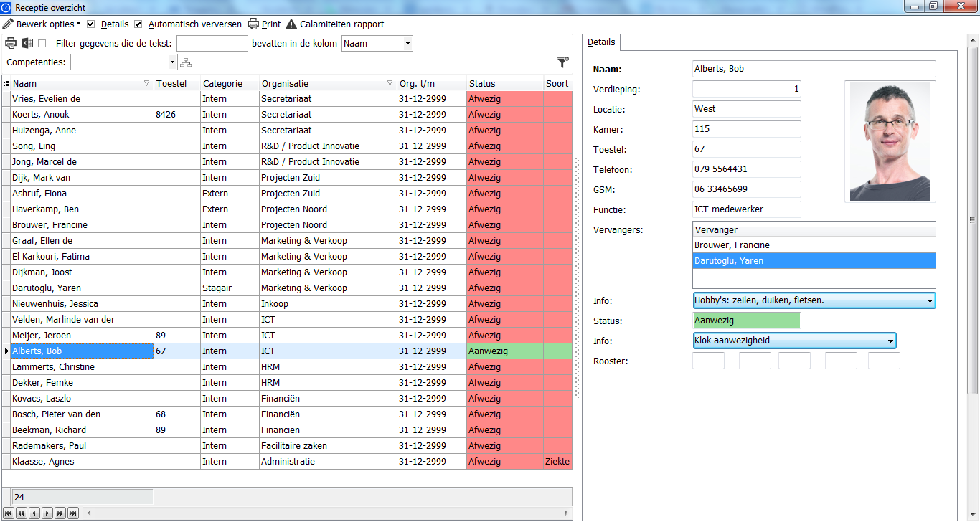This screenshot has height=522, width=980.
Task: Open the organization chart icon next to Competenties
Action: pos(185,62)
